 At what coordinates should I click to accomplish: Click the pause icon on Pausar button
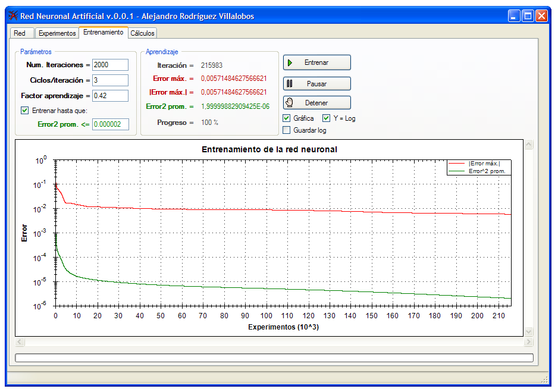coord(290,84)
